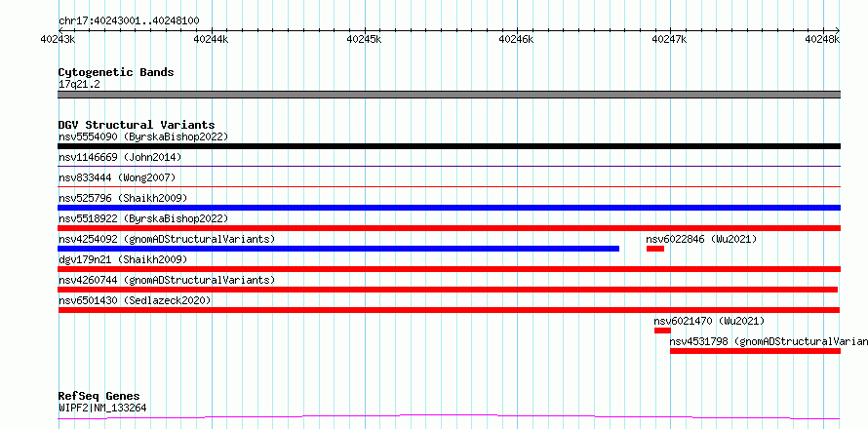Click the 40246k ruler tick
The image size is (868, 429).
(517, 39)
